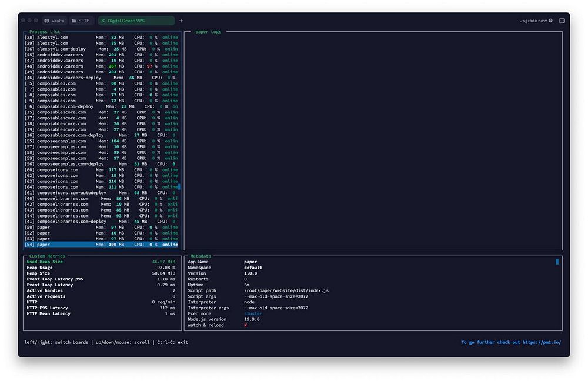Click the watch & reload red x
Screen dimensions: 588x381
[245, 325]
